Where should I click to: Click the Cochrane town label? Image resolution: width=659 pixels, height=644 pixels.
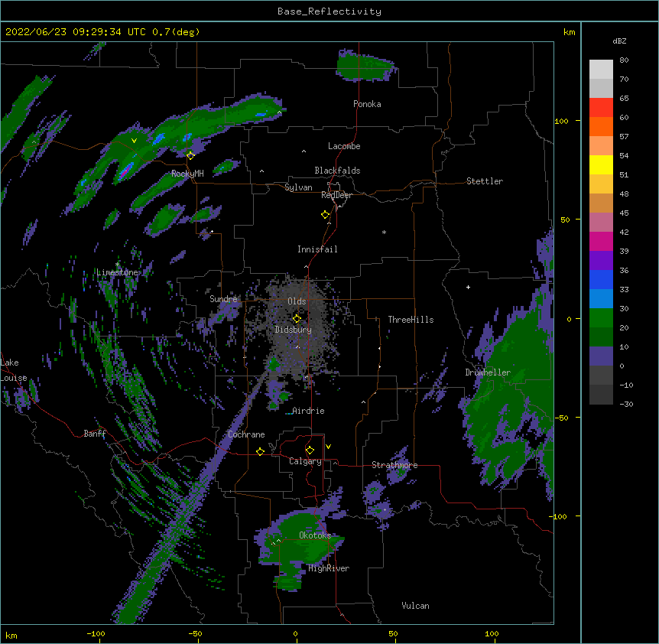click(246, 434)
